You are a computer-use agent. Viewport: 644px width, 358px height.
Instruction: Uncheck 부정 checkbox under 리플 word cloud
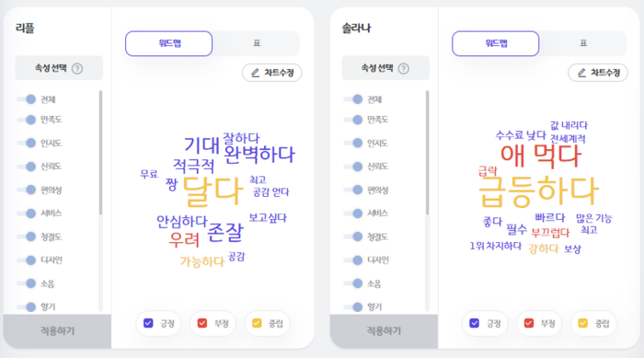click(202, 323)
